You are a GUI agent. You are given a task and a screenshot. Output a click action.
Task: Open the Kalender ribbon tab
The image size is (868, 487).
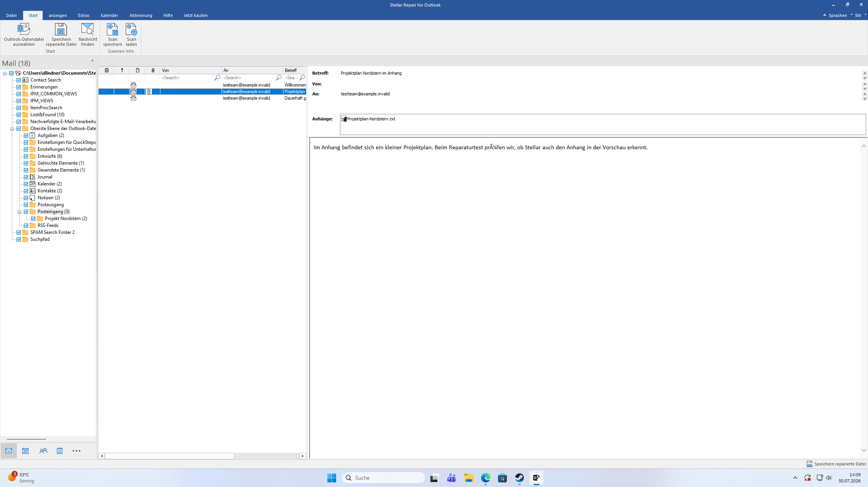click(109, 15)
